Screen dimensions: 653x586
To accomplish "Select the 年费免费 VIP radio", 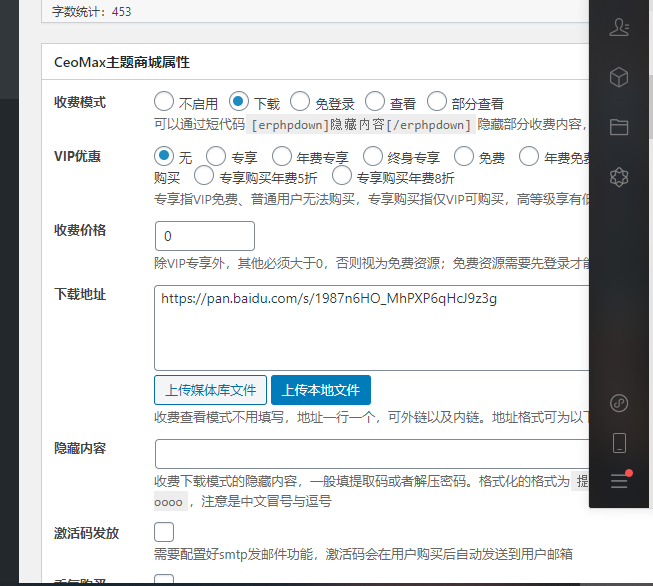I will click(529, 156).
